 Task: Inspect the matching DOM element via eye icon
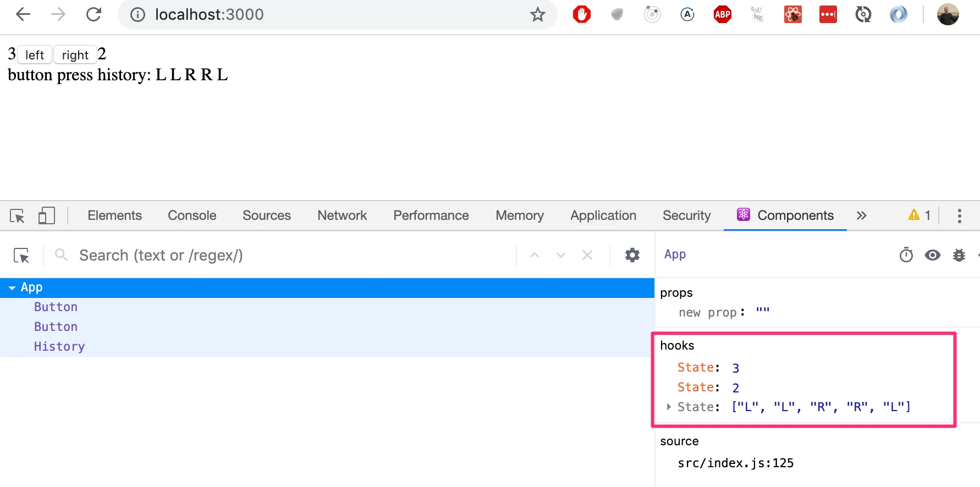coord(933,255)
